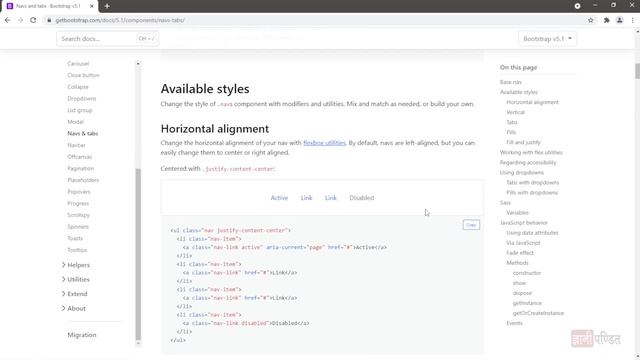Jump to Working with flex utilities

pos(531,152)
